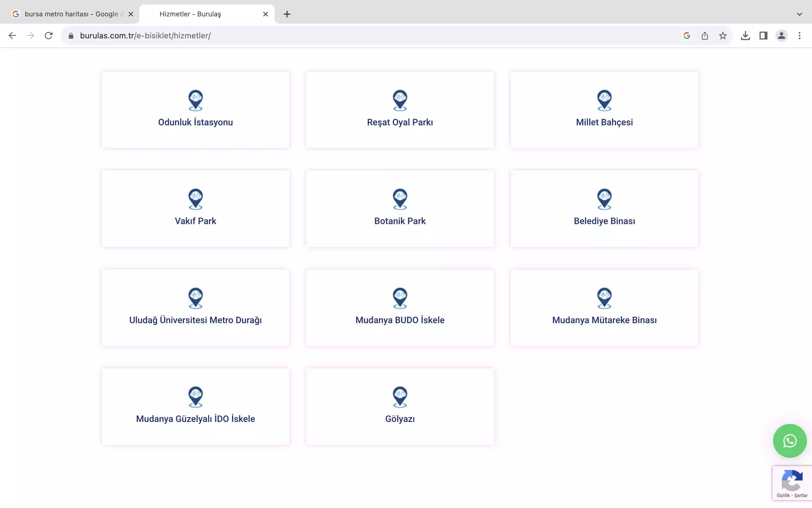Screen dimensions: 812x508
Task: Open the Reşat Oyal Parkı link
Action: pos(400,122)
